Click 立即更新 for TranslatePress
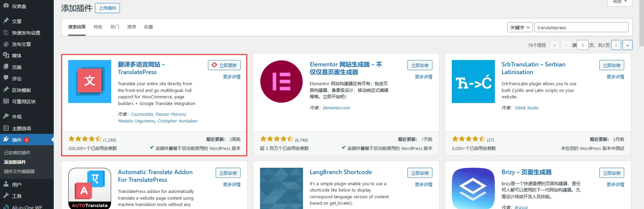This screenshot has width=644, height=209. click(224, 65)
